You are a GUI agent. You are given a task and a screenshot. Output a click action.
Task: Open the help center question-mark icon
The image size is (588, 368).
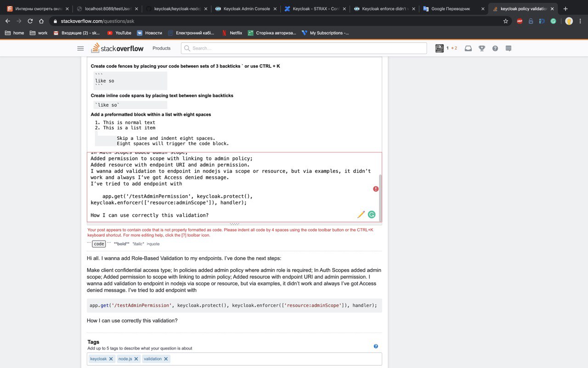click(x=495, y=48)
